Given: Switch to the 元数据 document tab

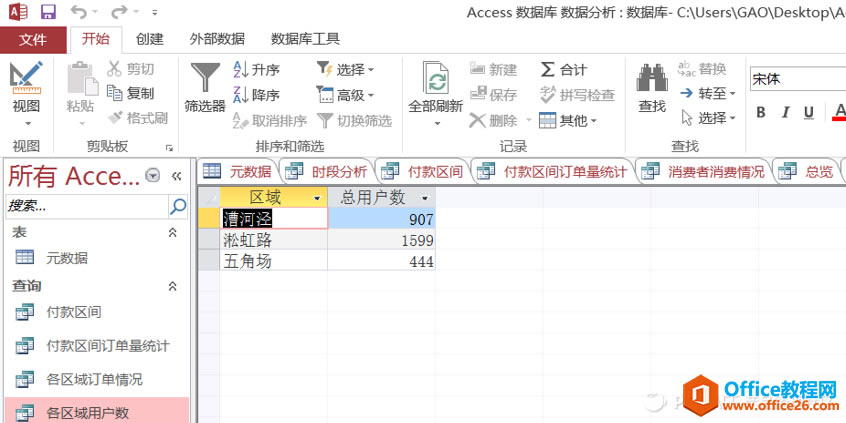Looking at the screenshot, I should coord(237,172).
